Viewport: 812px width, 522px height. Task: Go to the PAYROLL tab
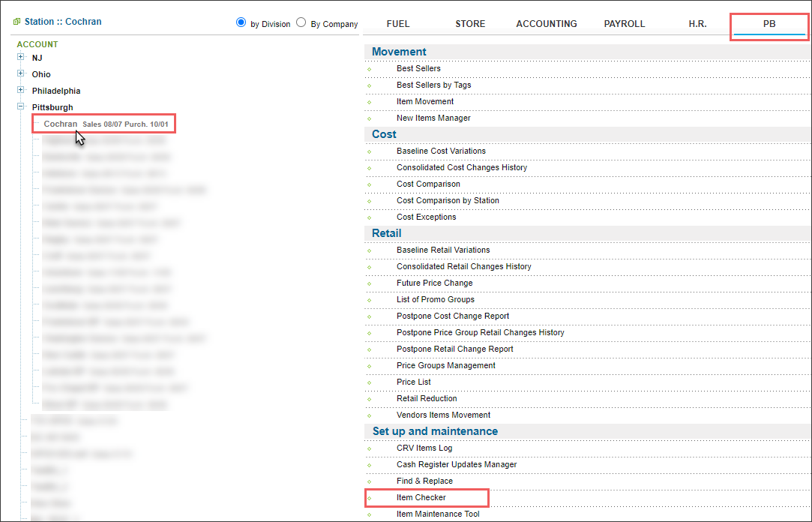[x=624, y=24]
